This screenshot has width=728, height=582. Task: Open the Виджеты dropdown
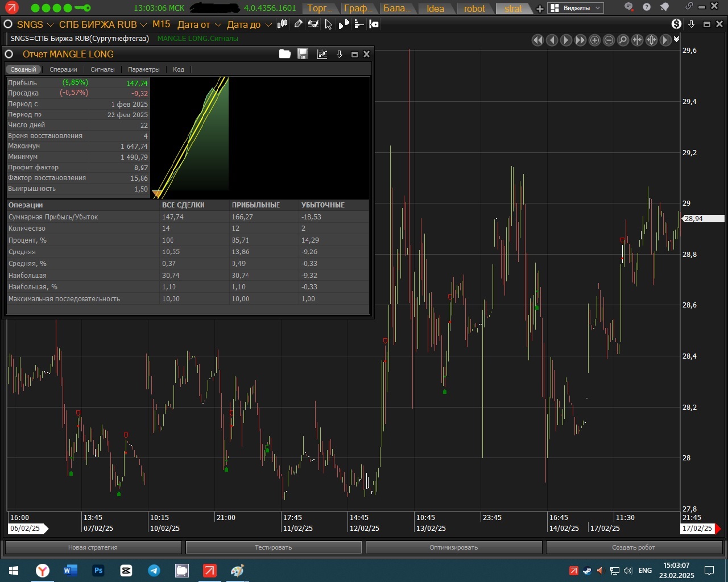575,8
